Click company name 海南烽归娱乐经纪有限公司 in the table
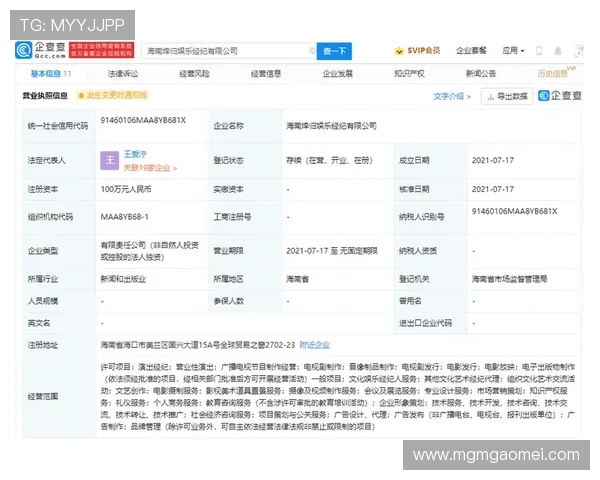 click(x=331, y=126)
